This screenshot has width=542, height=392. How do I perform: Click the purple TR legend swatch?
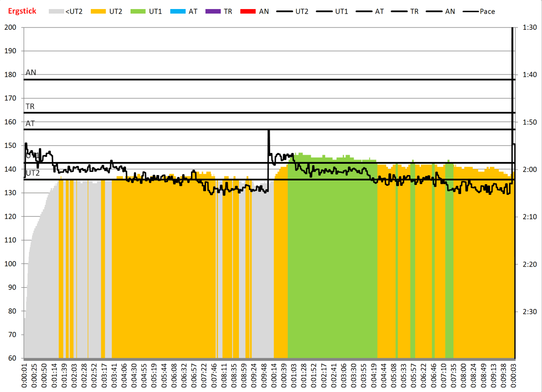click(x=212, y=11)
